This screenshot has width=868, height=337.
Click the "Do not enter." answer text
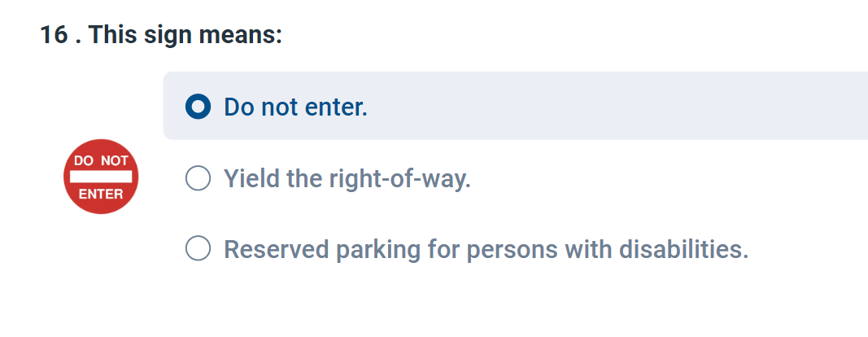tap(295, 107)
